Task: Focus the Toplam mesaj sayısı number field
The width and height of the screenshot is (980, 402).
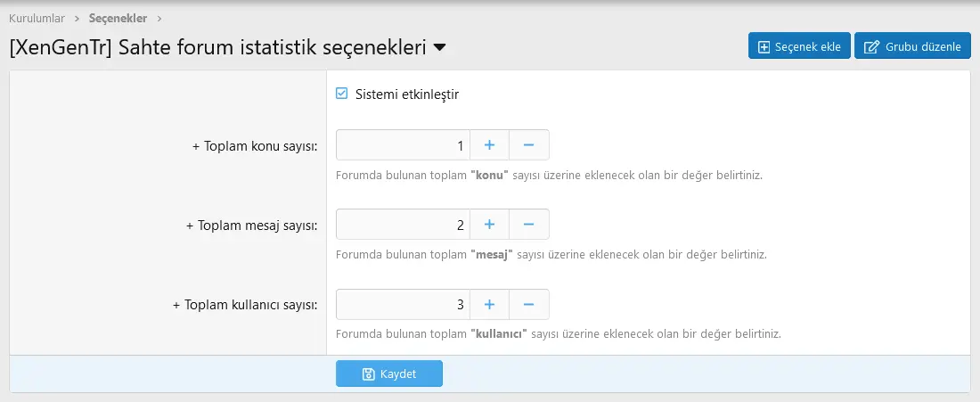Action: pyautogui.click(x=403, y=225)
